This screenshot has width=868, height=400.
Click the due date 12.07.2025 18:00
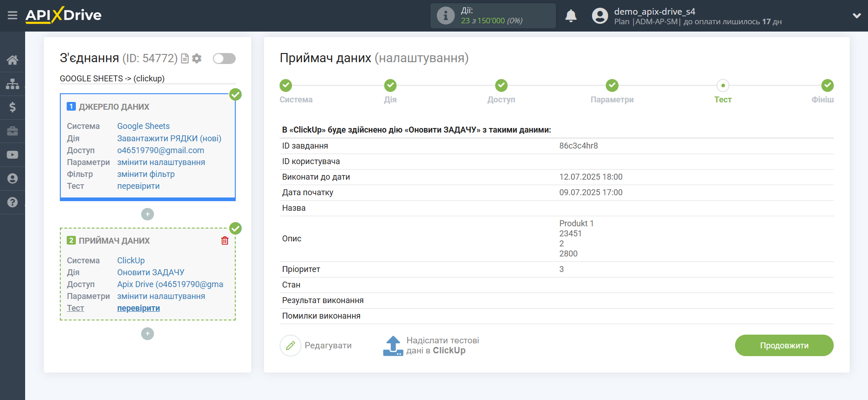[591, 177]
